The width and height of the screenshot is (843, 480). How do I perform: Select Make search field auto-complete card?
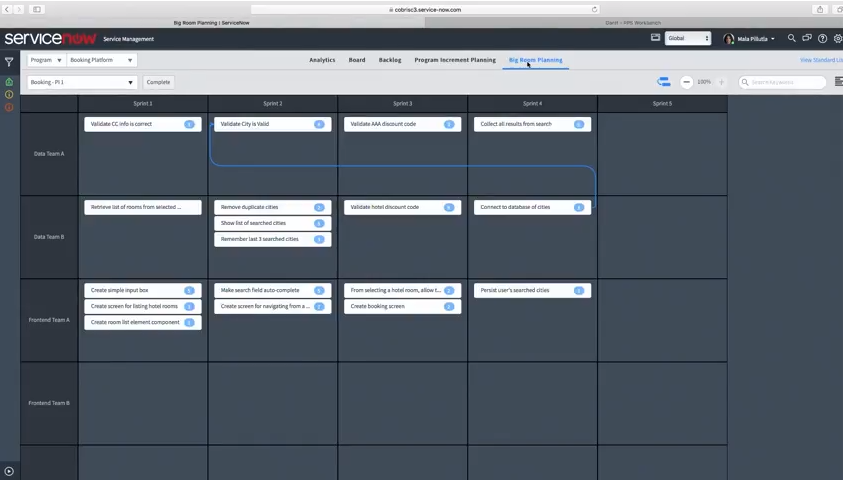coord(273,290)
